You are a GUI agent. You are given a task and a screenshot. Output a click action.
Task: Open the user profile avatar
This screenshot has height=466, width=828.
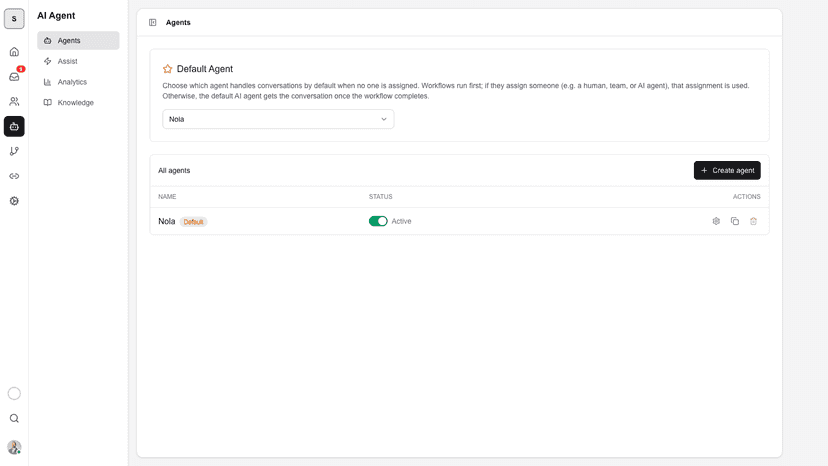point(14,448)
